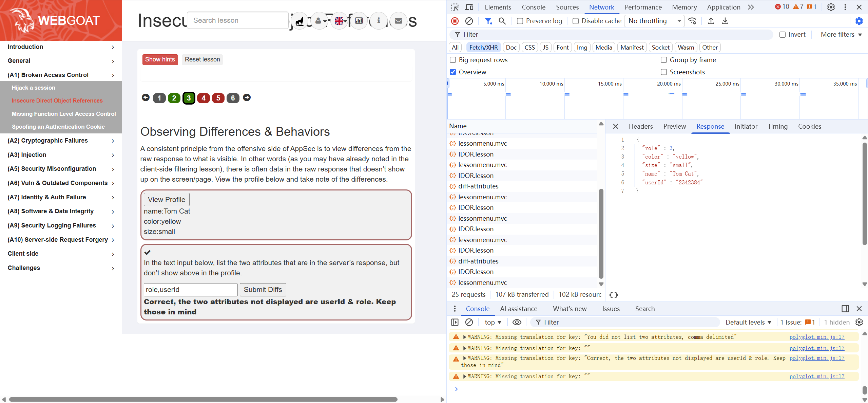Open the Sources panel tab

(567, 7)
